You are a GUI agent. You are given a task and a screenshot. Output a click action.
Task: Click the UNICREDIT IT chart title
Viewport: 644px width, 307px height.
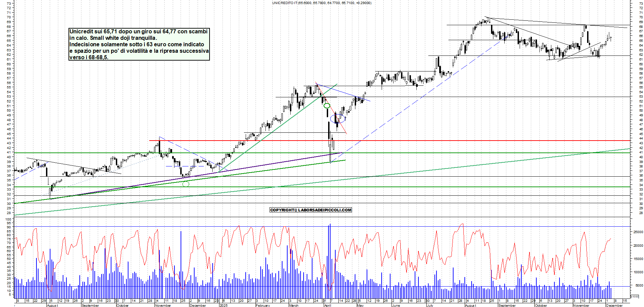[x=322, y=3]
